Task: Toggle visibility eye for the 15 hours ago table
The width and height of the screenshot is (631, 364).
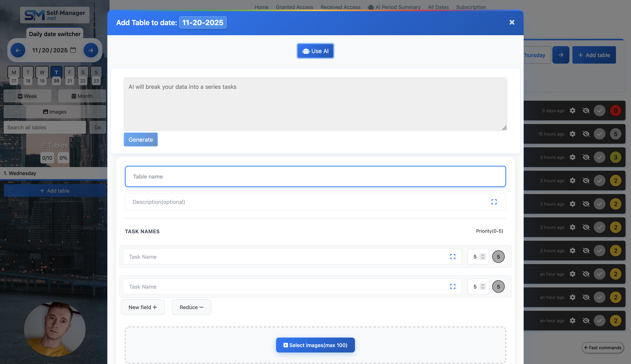Action: tap(586, 134)
